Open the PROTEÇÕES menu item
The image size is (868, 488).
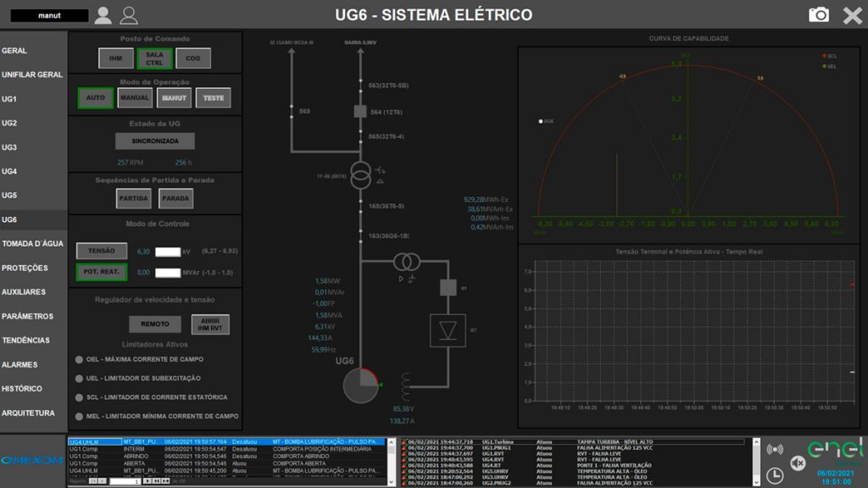pos(25,268)
